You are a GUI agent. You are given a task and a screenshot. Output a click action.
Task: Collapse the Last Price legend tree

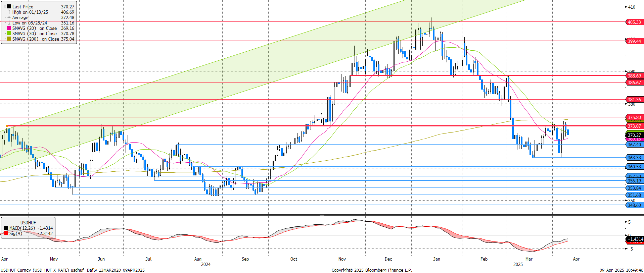[x=5, y=6]
